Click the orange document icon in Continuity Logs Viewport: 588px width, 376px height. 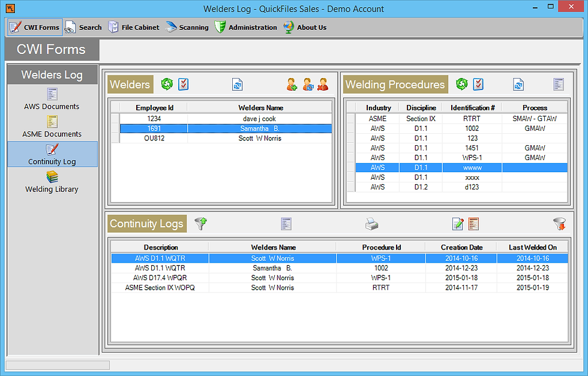(x=473, y=224)
